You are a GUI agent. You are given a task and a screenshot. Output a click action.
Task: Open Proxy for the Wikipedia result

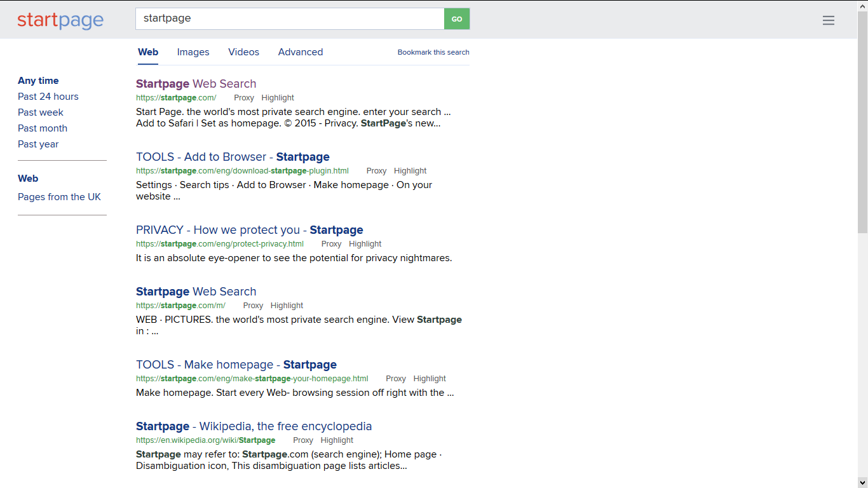(303, 440)
